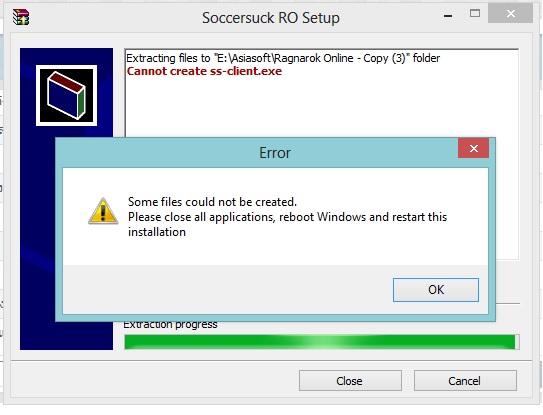The width and height of the screenshot is (543, 415).
Task: Close the Soccersuck RO Setup window
Action: [x=510, y=14]
